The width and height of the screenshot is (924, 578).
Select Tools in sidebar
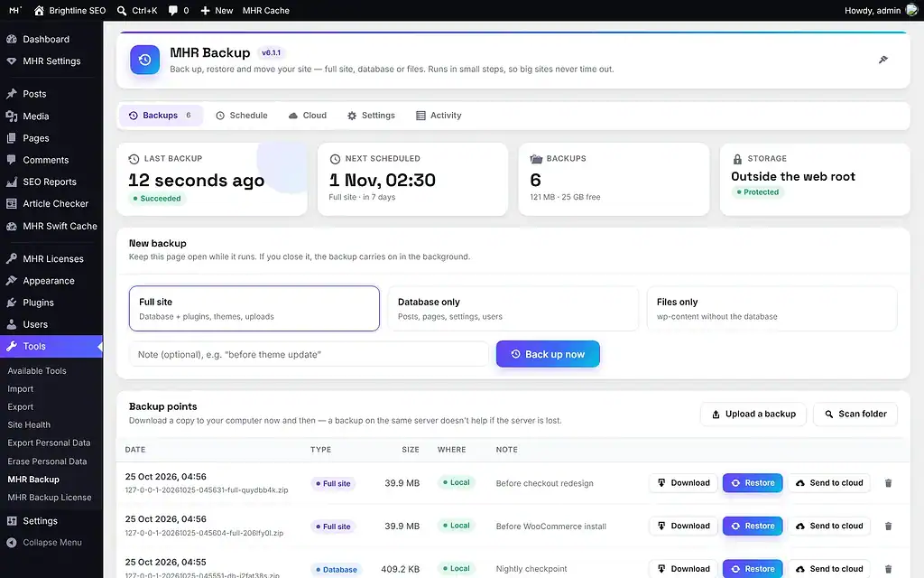[x=51, y=346]
